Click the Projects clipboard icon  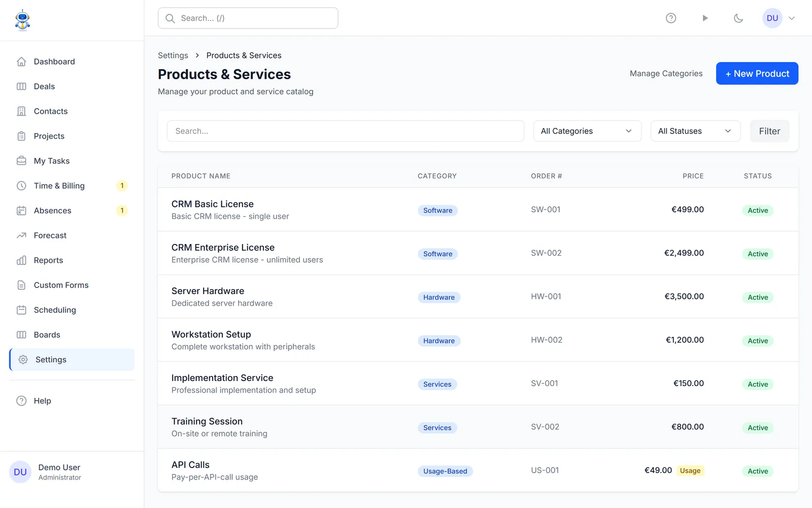pos(21,136)
